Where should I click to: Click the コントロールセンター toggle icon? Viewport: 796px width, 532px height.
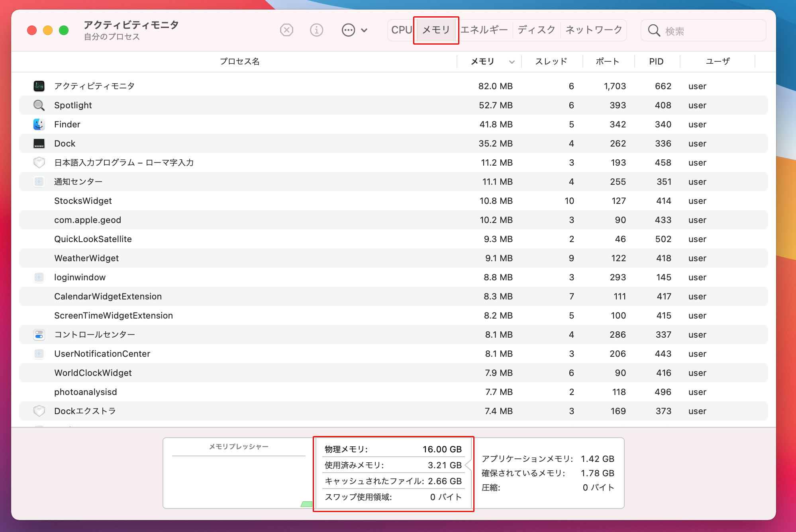tap(39, 334)
